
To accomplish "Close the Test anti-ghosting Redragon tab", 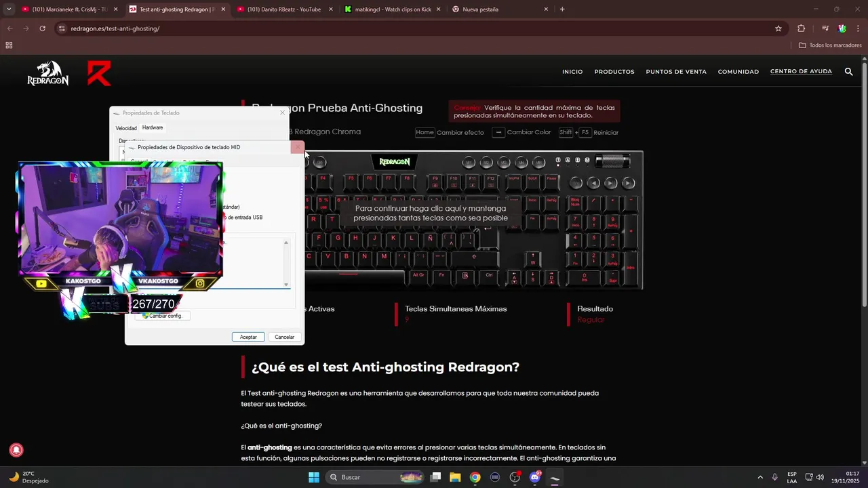I will 223,9.
